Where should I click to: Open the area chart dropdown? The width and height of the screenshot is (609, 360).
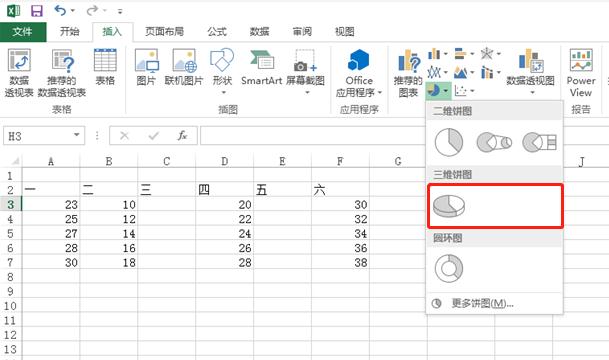(464, 72)
